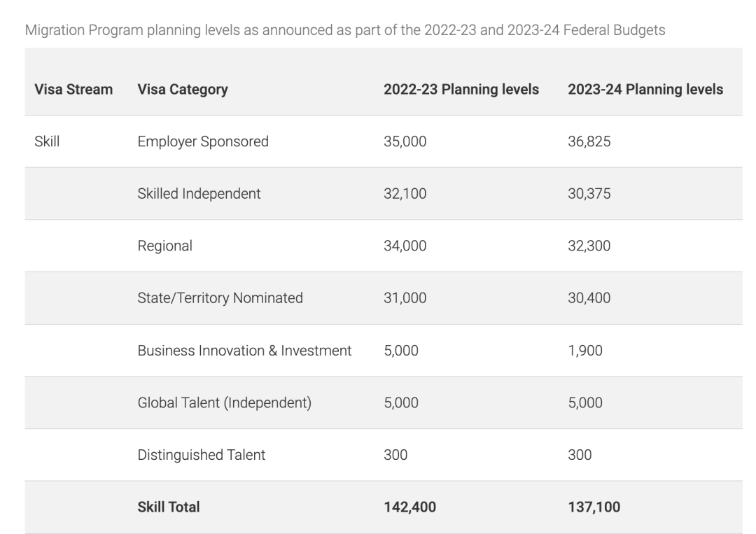756x534 pixels.
Task: Select the Global Talent (Independent) label
Action: tap(224, 403)
